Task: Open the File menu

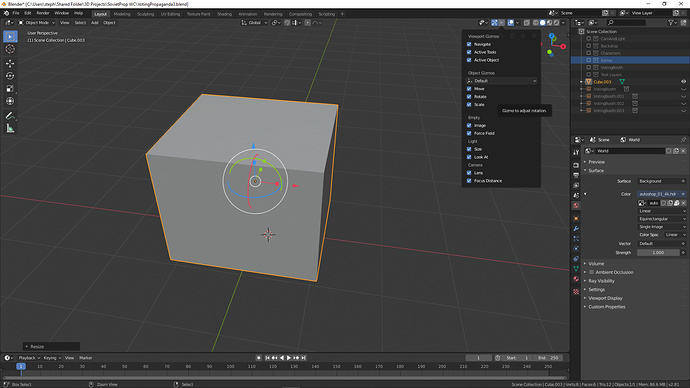Action: [x=16, y=13]
